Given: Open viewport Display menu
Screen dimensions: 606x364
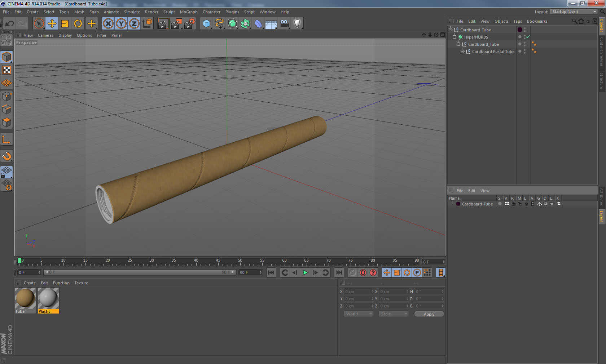Looking at the screenshot, I should coord(65,35).
